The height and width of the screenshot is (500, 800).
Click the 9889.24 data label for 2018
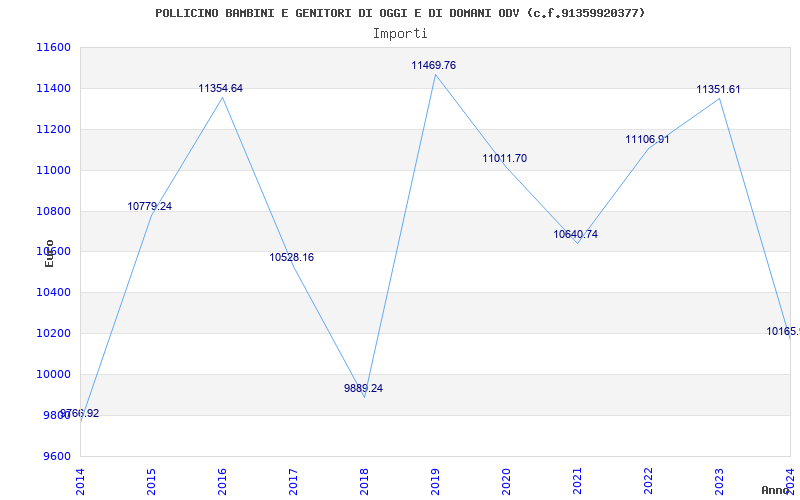tap(363, 388)
